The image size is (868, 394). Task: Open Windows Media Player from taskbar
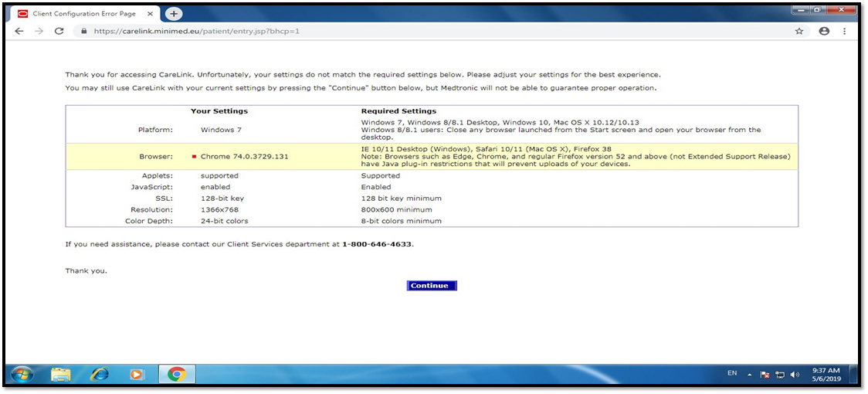tap(137, 375)
